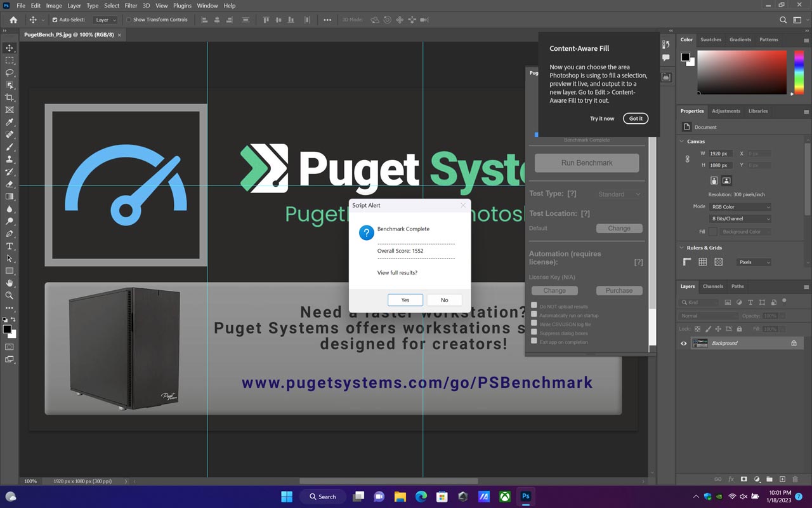
Task: Select the Rectangular Marquee tool
Action: pyautogui.click(x=10, y=60)
